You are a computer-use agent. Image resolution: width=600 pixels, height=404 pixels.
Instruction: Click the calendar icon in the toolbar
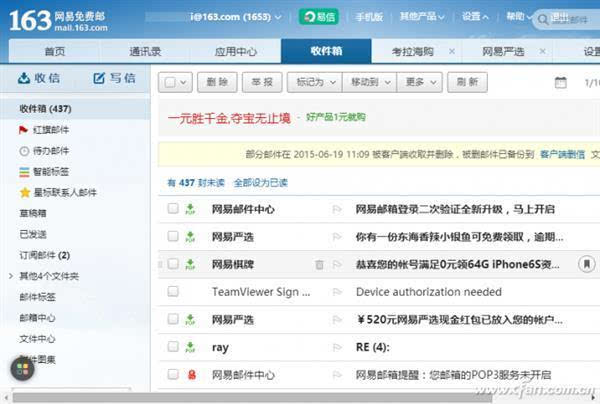pyautogui.click(x=561, y=82)
